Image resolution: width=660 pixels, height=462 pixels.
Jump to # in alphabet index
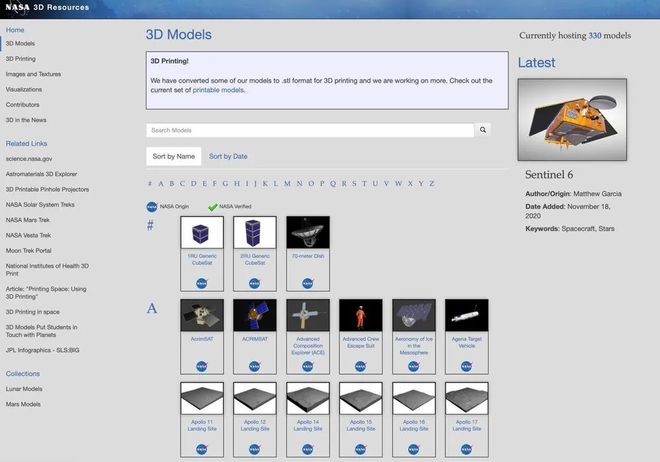click(149, 183)
